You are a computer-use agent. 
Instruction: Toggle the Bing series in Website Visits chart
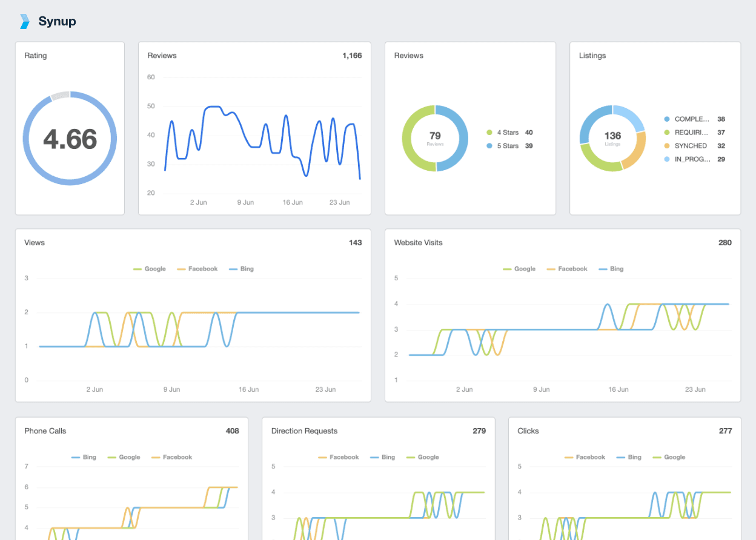coord(602,269)
